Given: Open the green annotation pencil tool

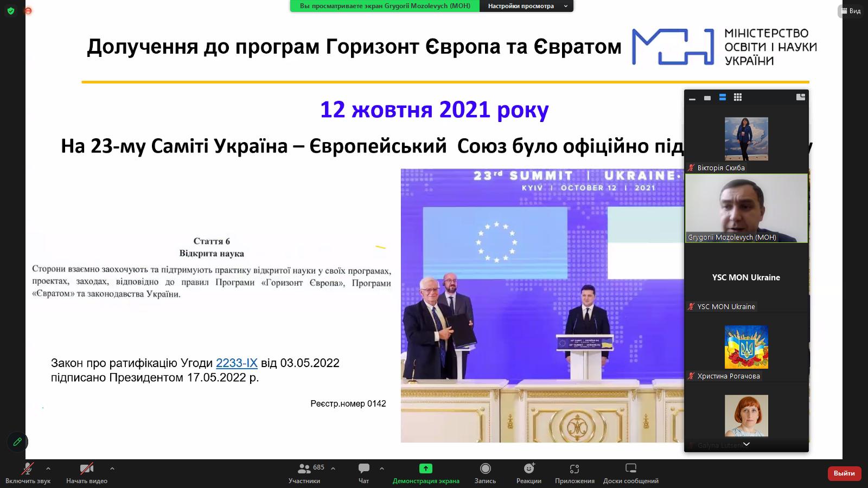Looking at the screenshot, I should [x=17, y=442].
